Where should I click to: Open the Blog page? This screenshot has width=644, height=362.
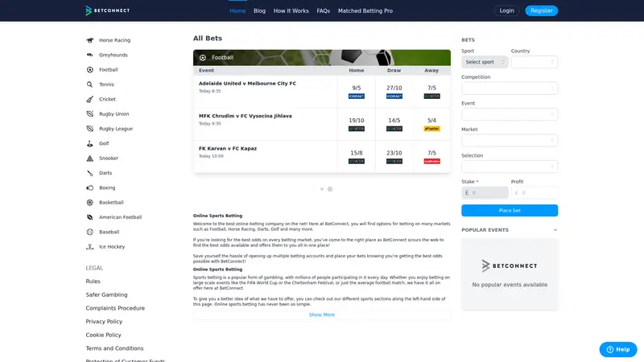259,11
